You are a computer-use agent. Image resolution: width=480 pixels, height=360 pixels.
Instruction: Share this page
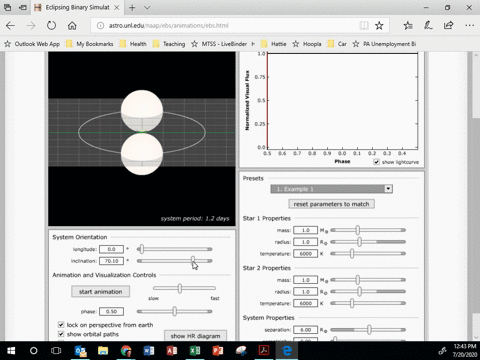tap(448, 25)
